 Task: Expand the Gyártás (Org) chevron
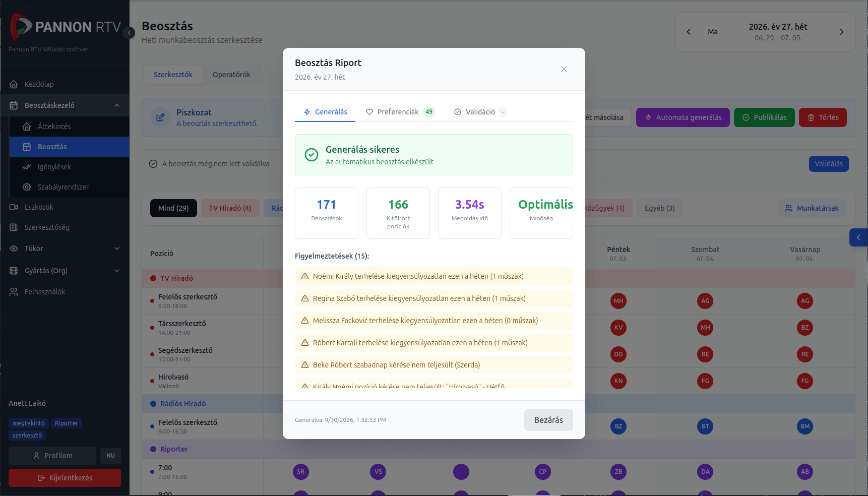(x=117, y=271)
